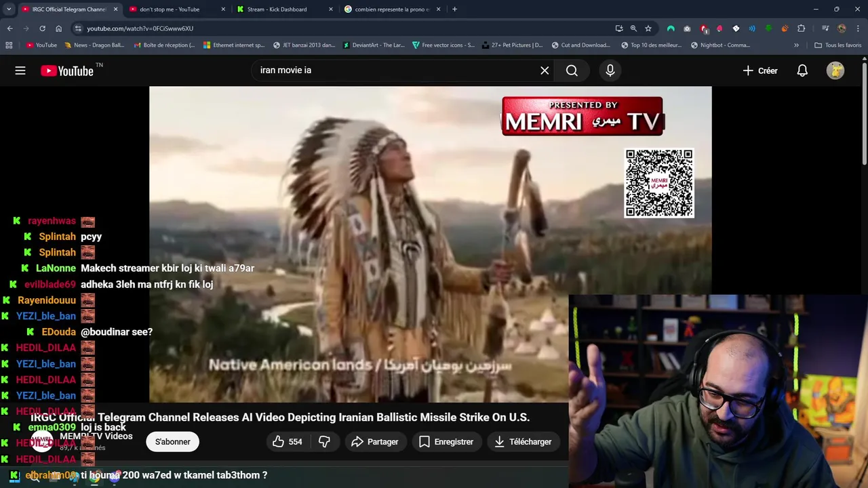The image size is (868, 488).
Task: Click the MEMRI QR code overlay
Action: pyautogui.click(x=659, y=184)
